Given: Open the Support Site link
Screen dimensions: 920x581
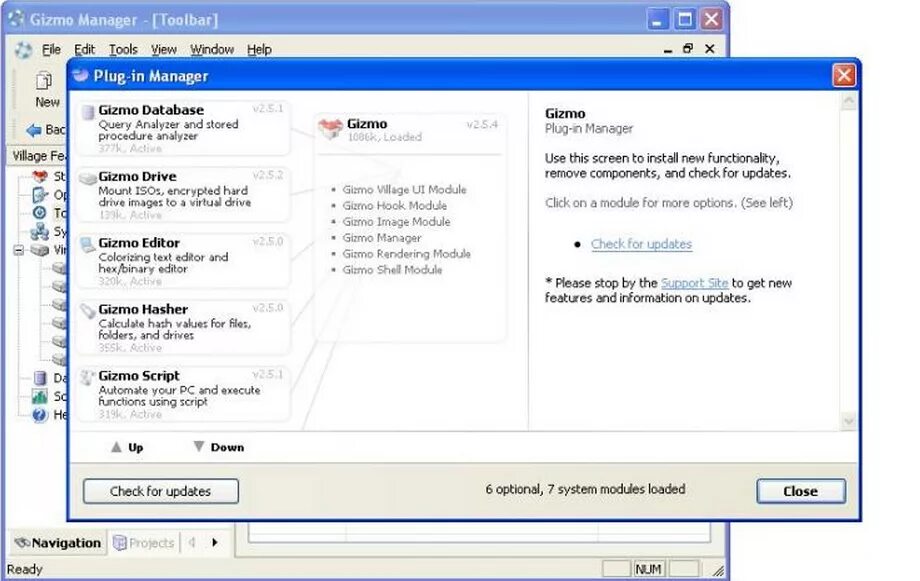Looking at the screenshot, I should pyautogui.click(x=694, y=283).
